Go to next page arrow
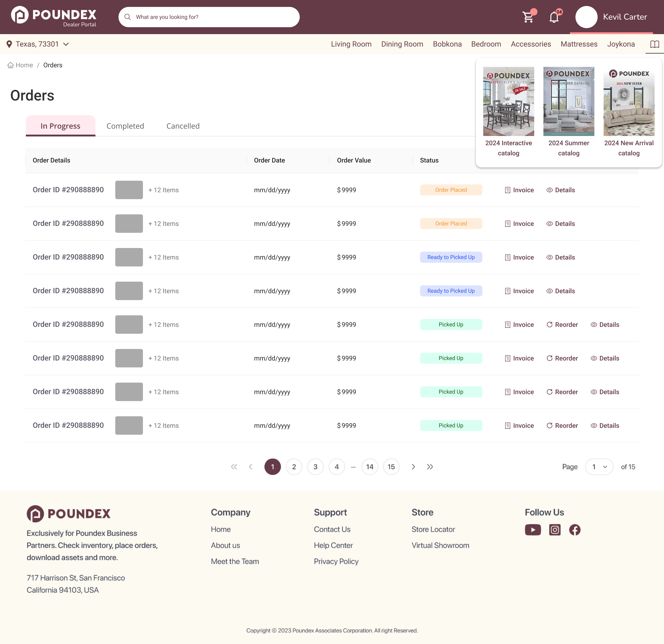The height and width of the screenshot is (644, 664). [413, 467]
